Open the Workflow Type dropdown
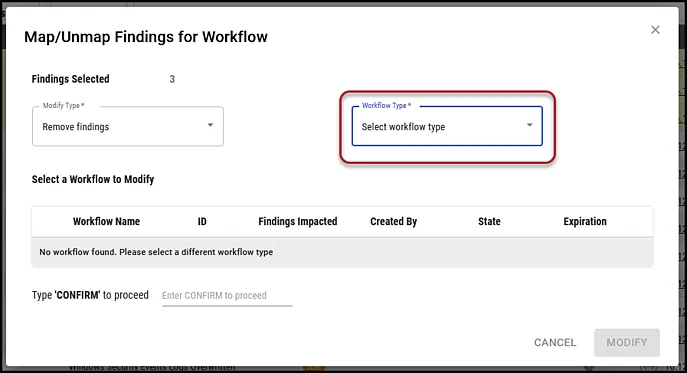 click(x=447, y=126)
